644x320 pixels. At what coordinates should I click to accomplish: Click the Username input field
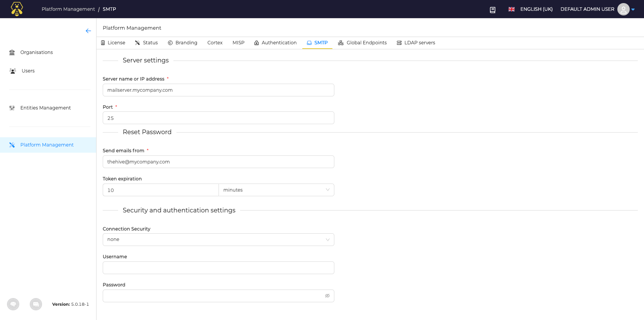(218, 268)
